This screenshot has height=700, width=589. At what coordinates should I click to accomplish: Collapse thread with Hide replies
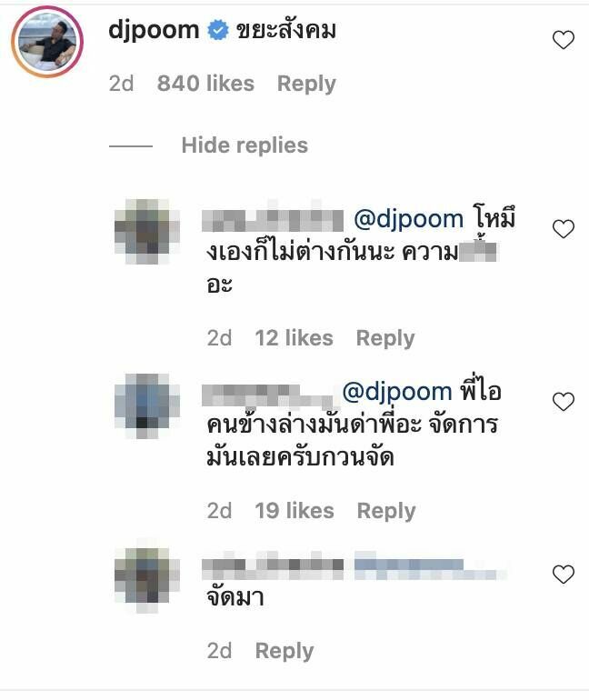[245, 145]
